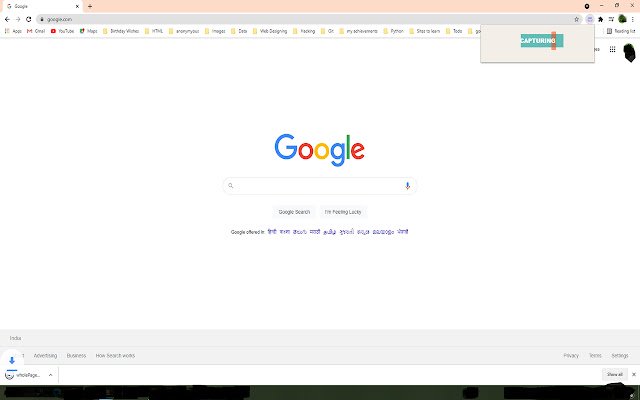Click the magnifier icon in the search box
The image size is (640, 400).
click(x=231, y=186)
